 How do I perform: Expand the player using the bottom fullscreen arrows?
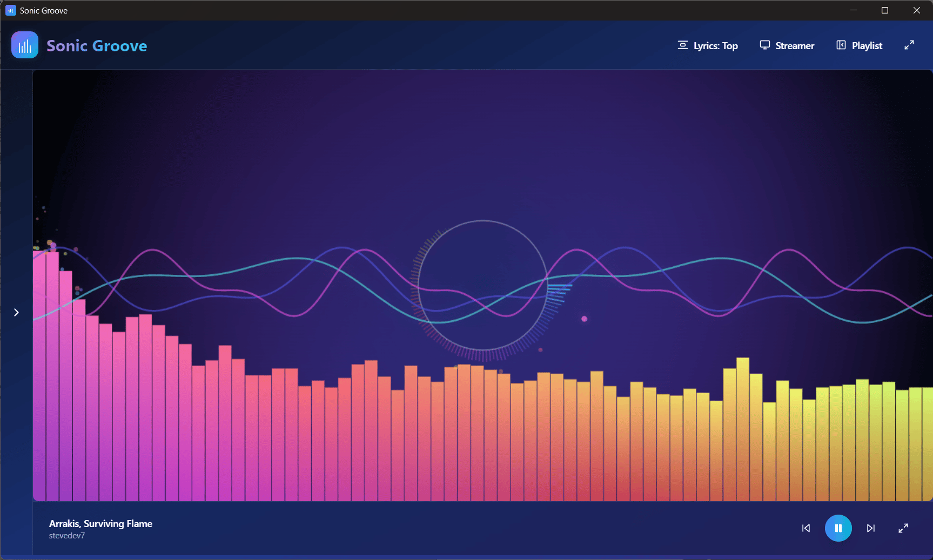click(903, 528)
